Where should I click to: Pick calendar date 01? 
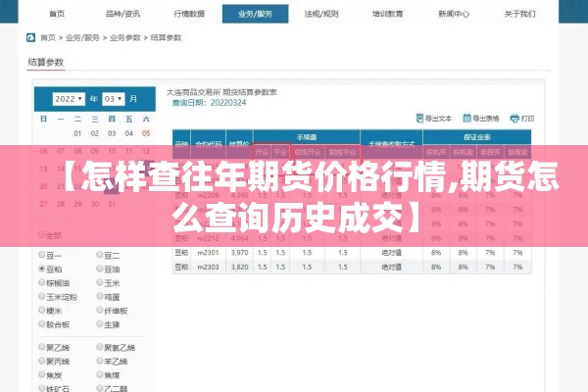[77, 133]
